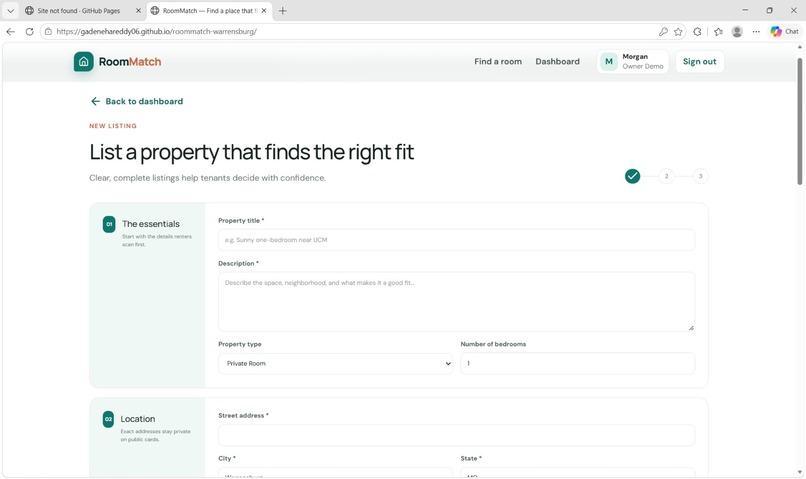Click the Location section title
This screenshot has width=806, height=479.
138,419
